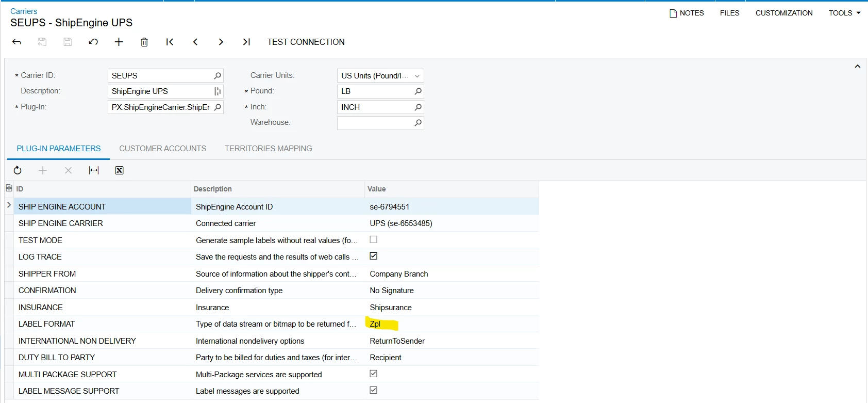Open the NOTES panel
868x403 pixels.
coord(687,13)
